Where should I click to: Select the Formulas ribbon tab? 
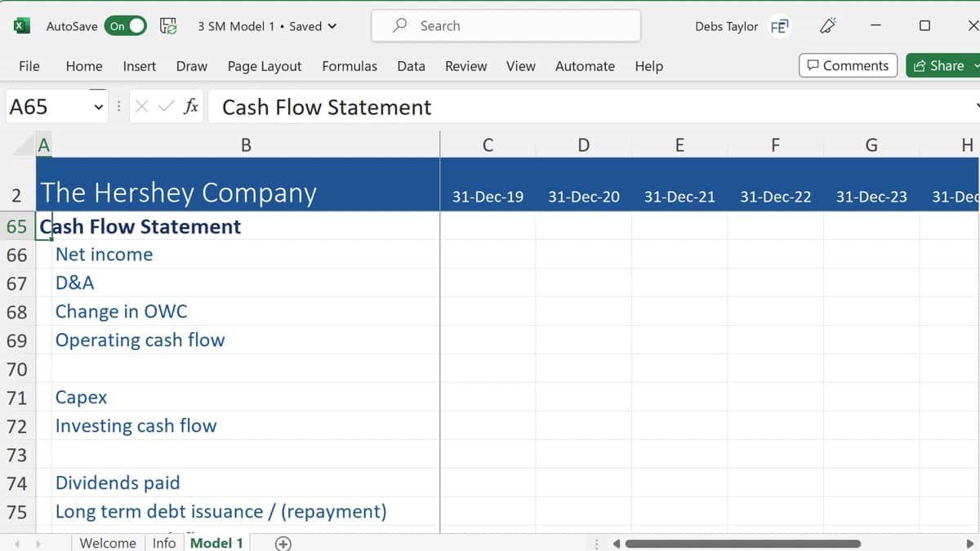(350, 66)
